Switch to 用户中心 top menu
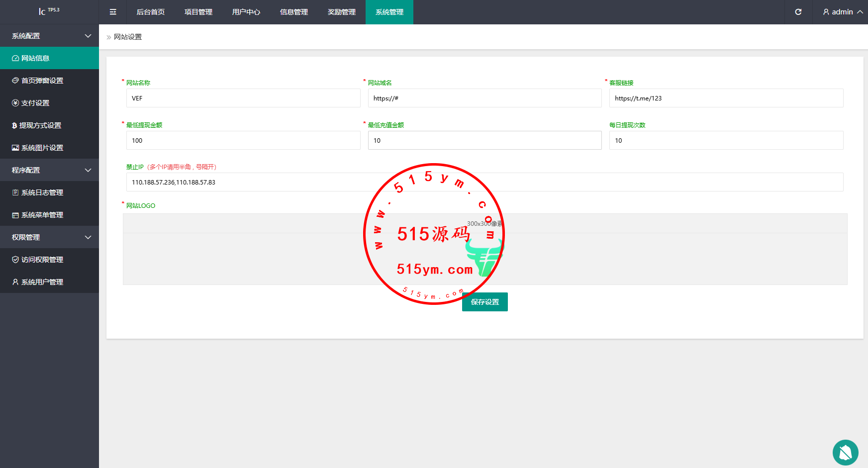 click(x=246, y=12)
